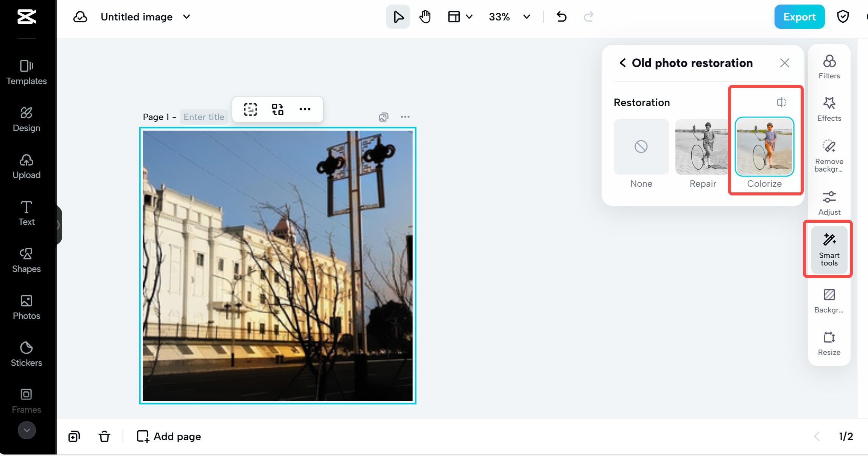Image resolution: width=868 pixels, height=456 pixels.
Task: Switch to Stickers sidebar section
Action: point(26,354)
